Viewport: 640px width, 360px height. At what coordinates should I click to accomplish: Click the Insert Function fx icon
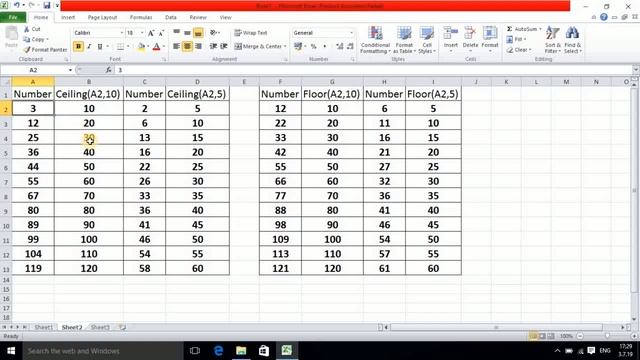point(109,70)
